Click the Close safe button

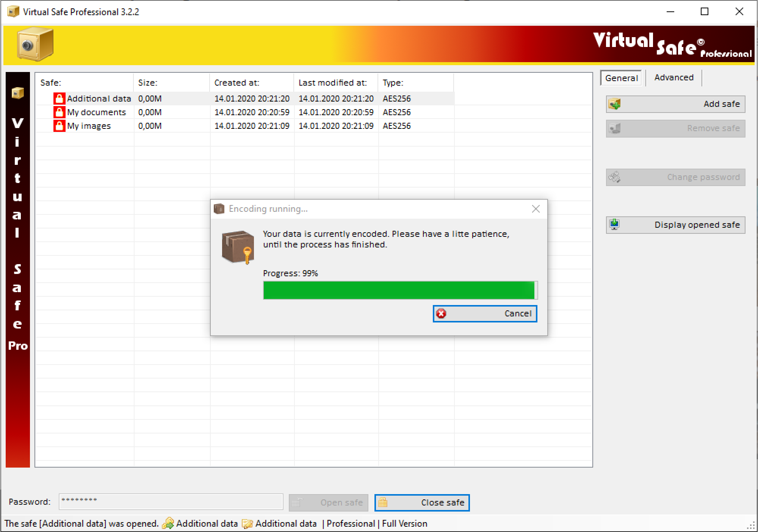(x=422, y=502)
